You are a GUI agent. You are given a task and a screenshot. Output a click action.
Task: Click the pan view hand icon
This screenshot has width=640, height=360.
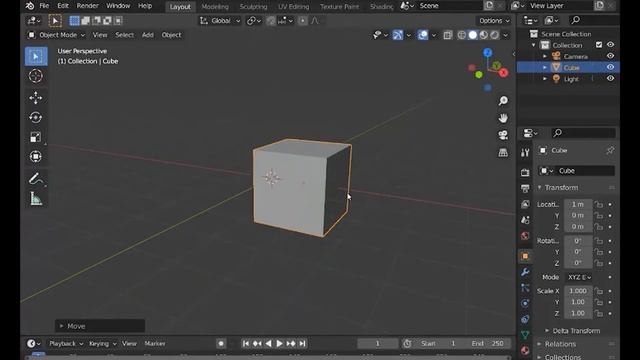point(503,118)
